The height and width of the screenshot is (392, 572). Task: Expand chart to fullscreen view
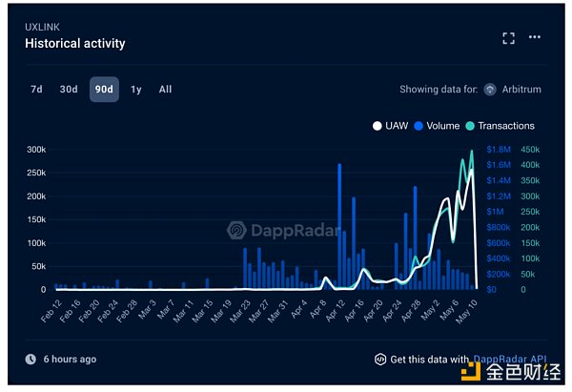(509, 37)
